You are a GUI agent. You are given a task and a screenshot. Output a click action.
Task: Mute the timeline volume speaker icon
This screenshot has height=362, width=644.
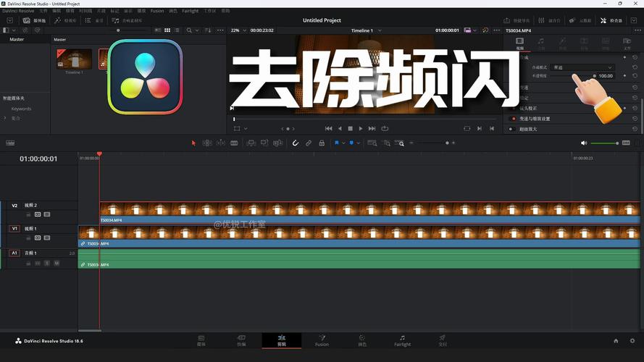(x=584, y=143)
